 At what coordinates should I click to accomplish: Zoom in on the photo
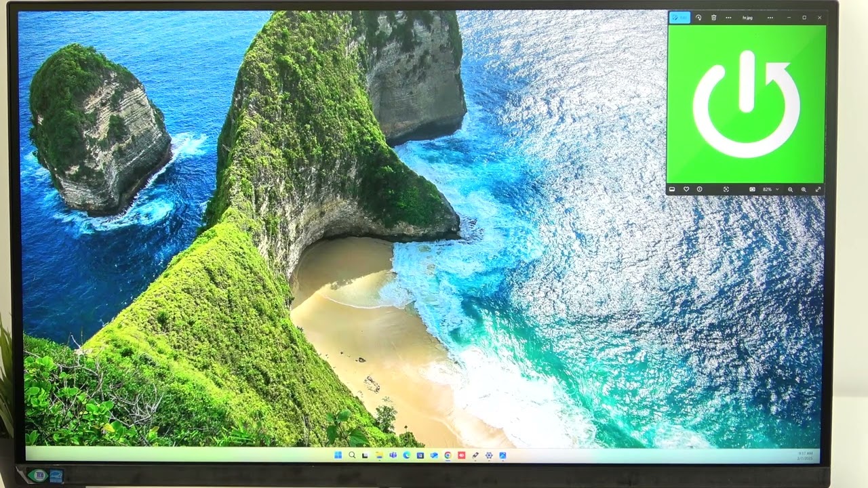804,189
